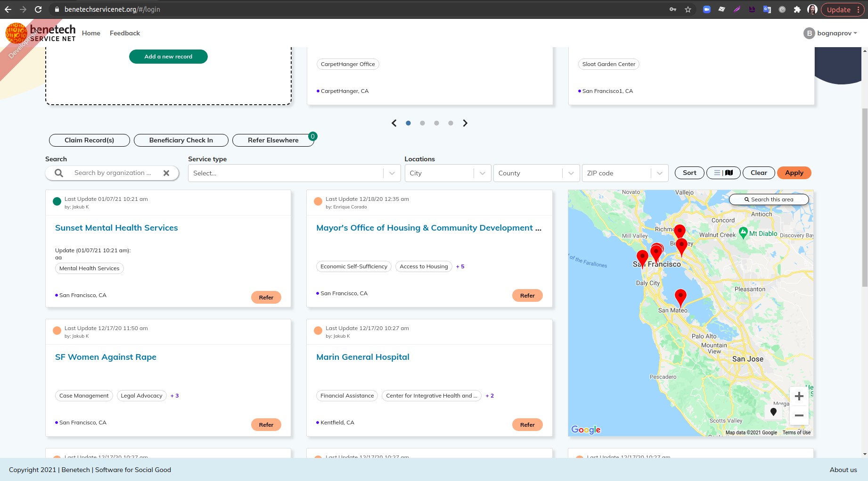
Task: Apply the search filters
Action: pos(794,173)
